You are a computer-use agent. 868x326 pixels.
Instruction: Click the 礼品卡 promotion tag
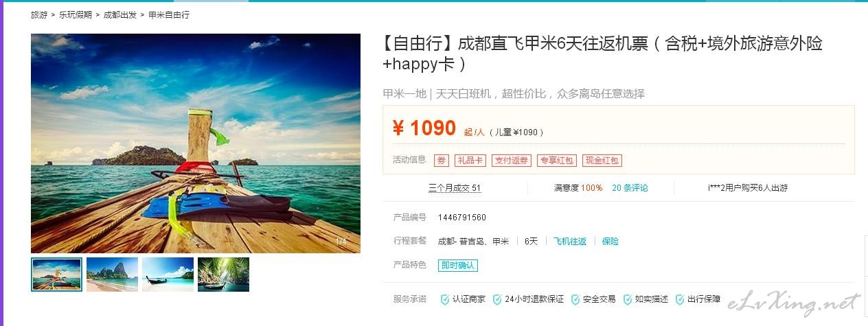click(x=470, y=161)
